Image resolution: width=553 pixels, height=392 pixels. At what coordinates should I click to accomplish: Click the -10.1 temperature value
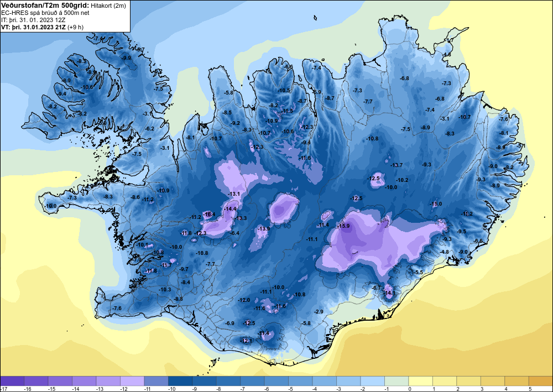pyautogui.click(x=143, y=244)
